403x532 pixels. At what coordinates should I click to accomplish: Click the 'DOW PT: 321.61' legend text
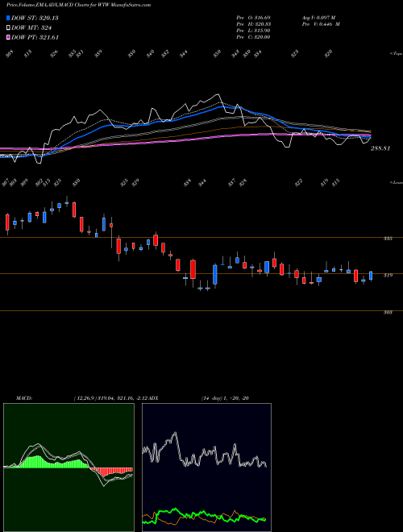point(35,37)
